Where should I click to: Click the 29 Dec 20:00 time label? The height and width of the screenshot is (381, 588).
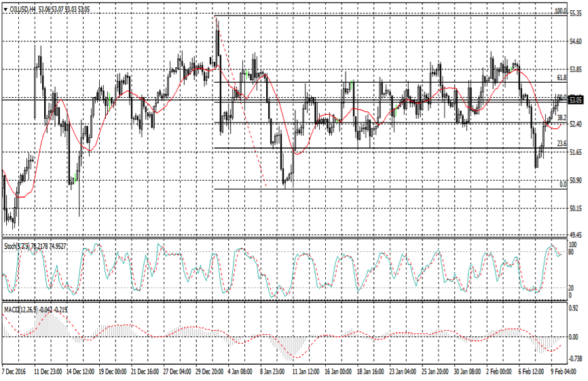(209, 372)
